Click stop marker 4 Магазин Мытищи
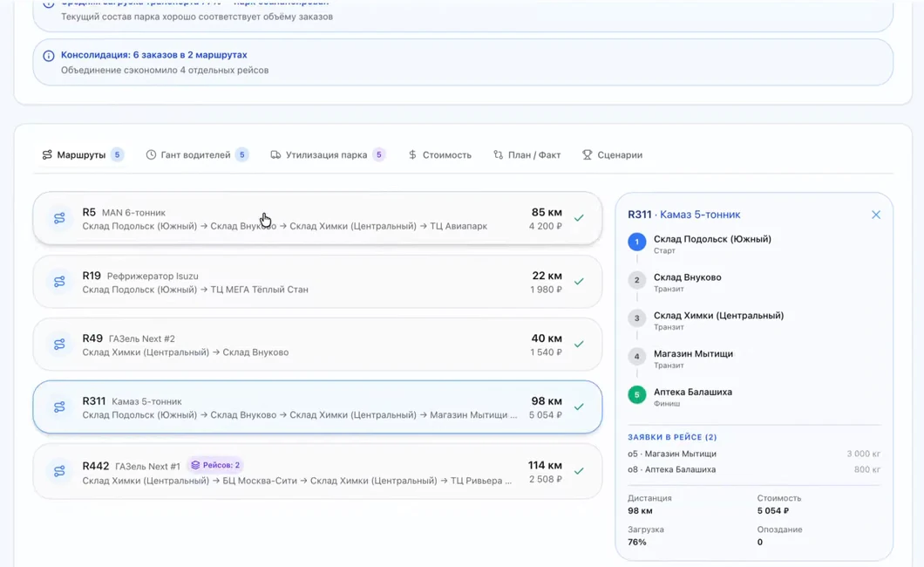Image resolution: width=924 pixels, height=567 pixels. (636, 357)
